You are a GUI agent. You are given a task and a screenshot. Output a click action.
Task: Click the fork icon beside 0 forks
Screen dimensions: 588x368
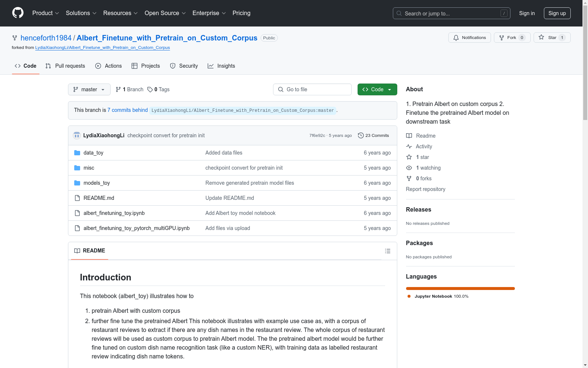(x=409, y=178)
